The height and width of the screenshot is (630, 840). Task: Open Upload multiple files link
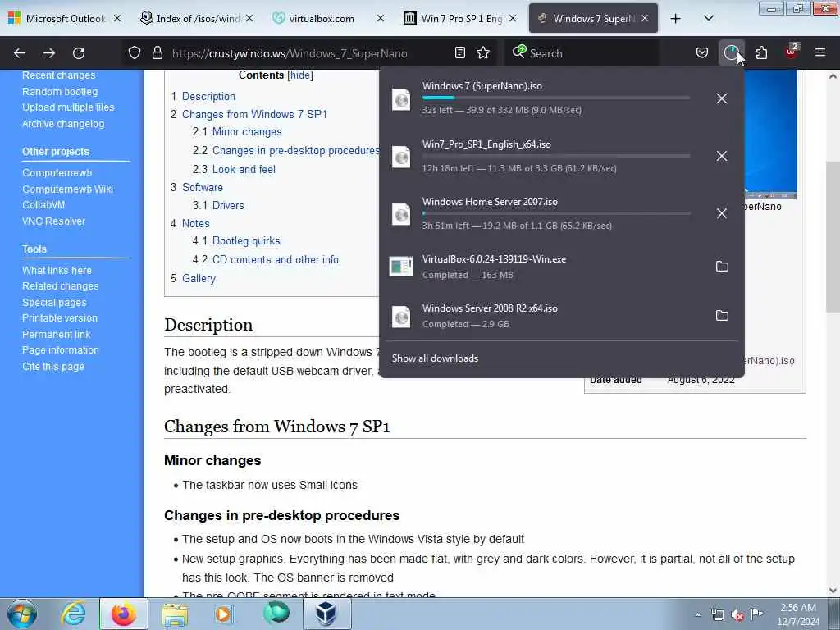point(68,107)
